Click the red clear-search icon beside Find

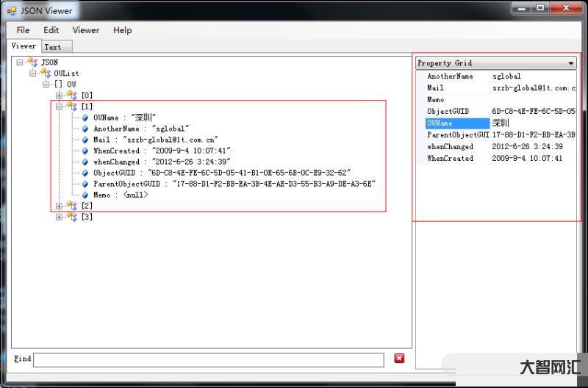(399, 359)
